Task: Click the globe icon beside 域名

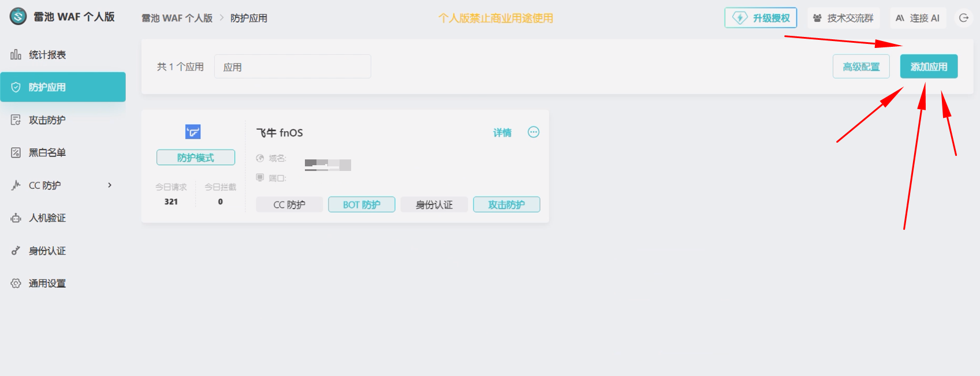Action: click(x=260, y=158)
